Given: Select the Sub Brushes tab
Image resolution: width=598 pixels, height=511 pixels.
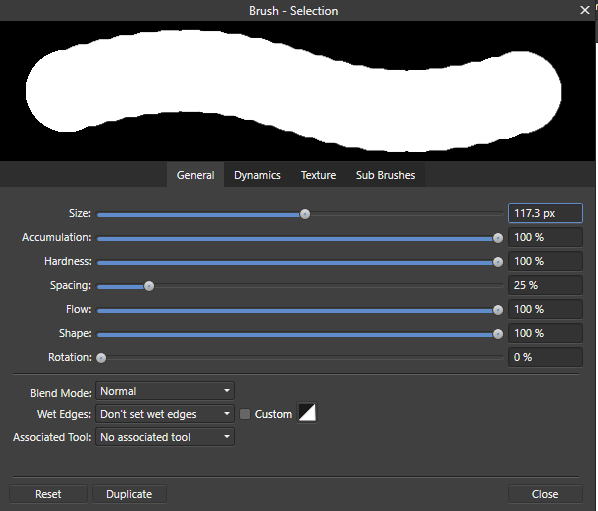Looking at the screenshot, I should [386, 175].
